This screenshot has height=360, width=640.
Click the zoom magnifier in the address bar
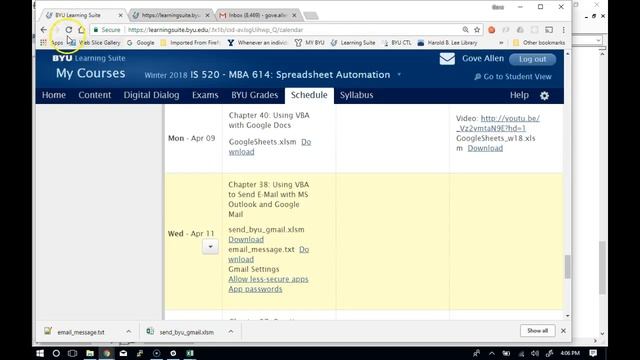(465, 30)
